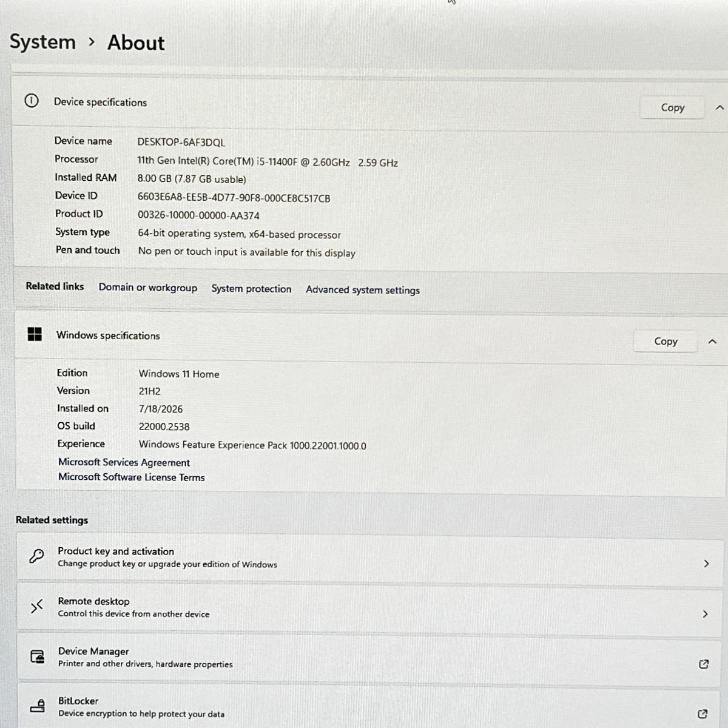This screenshot has width=728, height=728.
Task: Collapse the Windows specifications section
Action: (x=712, y=342)
